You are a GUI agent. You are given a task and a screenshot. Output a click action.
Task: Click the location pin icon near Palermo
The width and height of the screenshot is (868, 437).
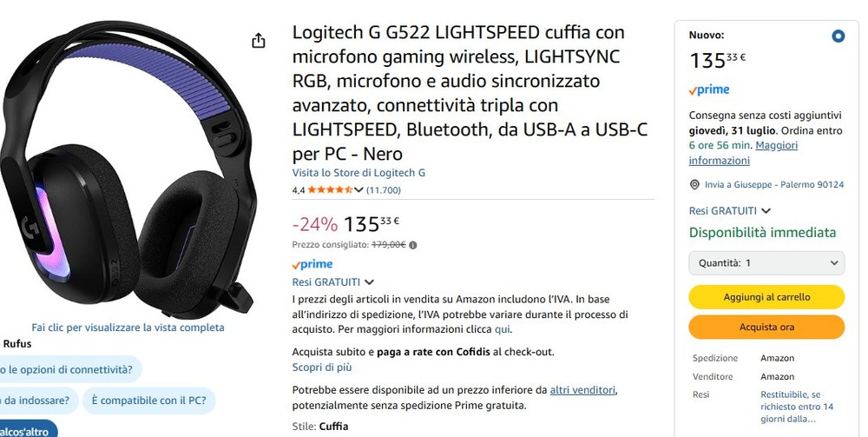click(x=694, y=184)
